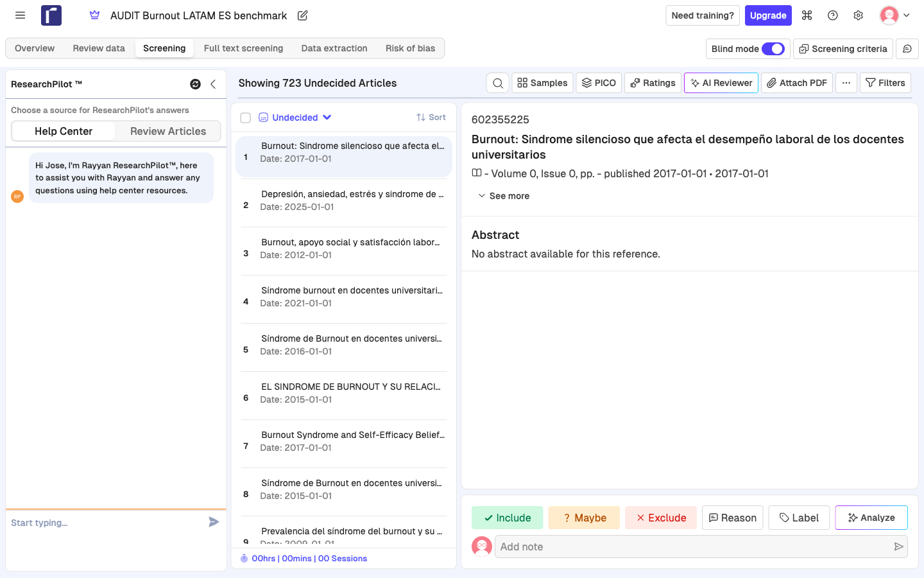Open Samples panel
The image size is (924, 578).
pyautogui.click(x=542, y=83)
